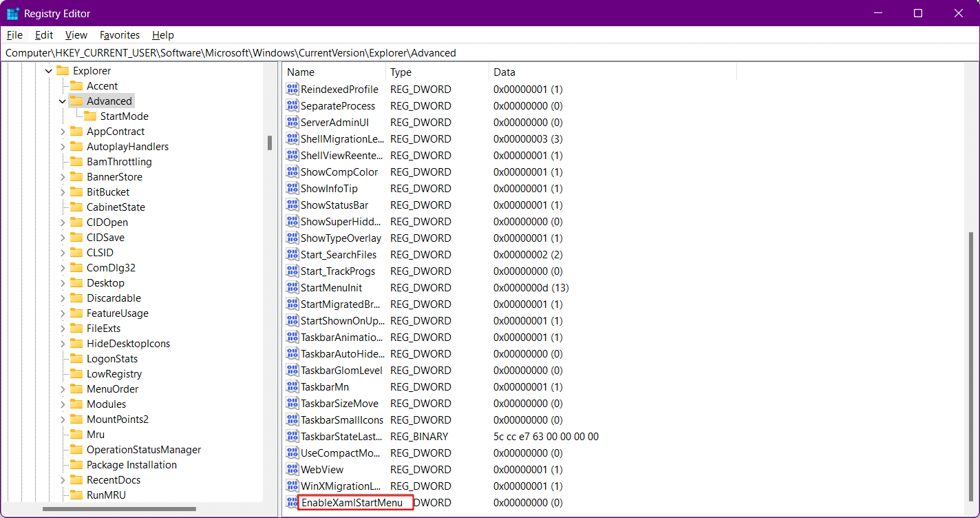Expand the CLSID key
The width and height of the screenshot is (980, 518).
[x=63, y=253]
